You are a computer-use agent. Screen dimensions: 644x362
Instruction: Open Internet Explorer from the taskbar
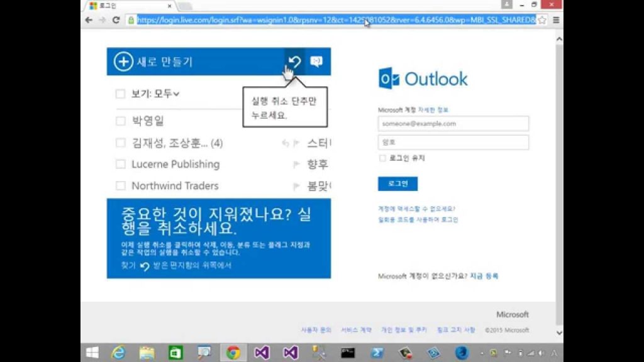pos(118,353)
